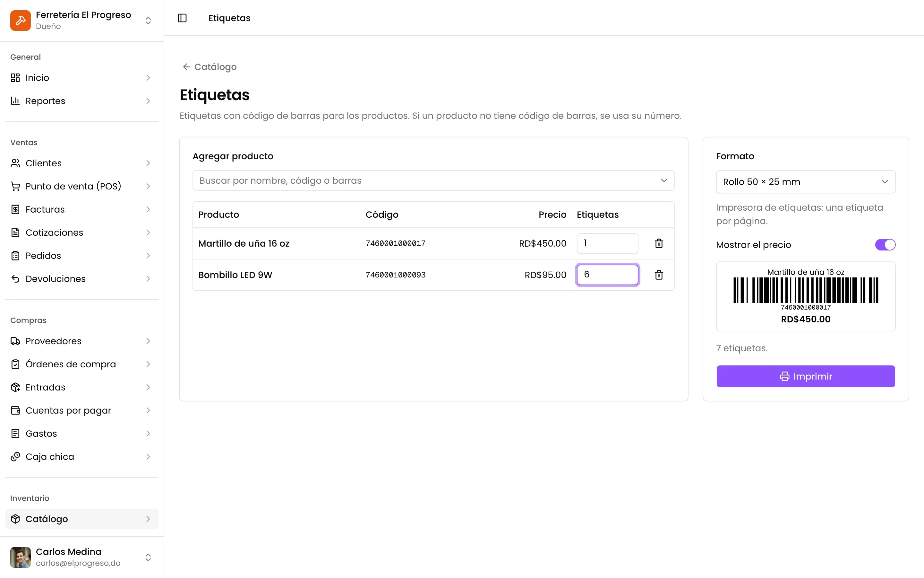The image size is (924, 578).
Task: Click the Precio column header
Action: click(x=552, y=215)
